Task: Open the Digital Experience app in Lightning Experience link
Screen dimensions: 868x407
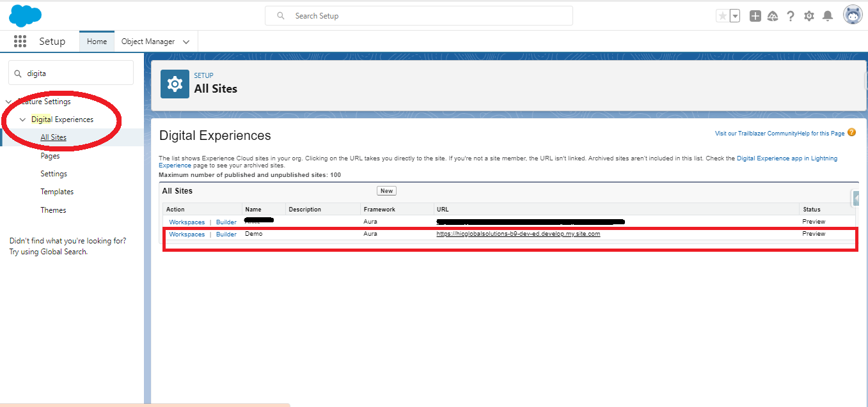Action: [498, 162]
